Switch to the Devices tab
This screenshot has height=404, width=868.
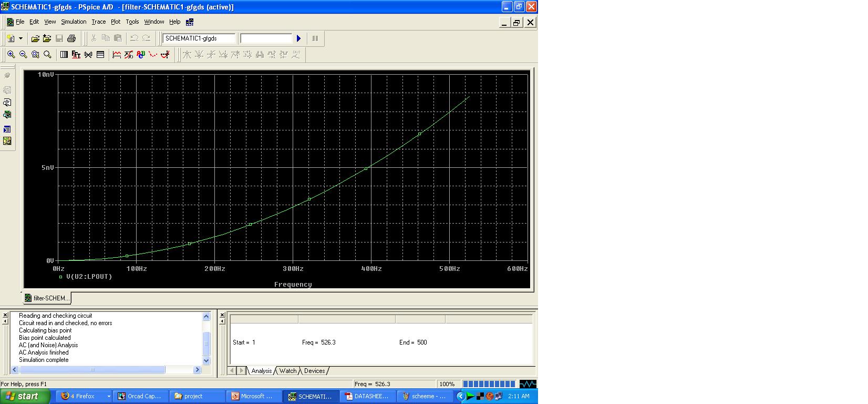click(314, 371)
